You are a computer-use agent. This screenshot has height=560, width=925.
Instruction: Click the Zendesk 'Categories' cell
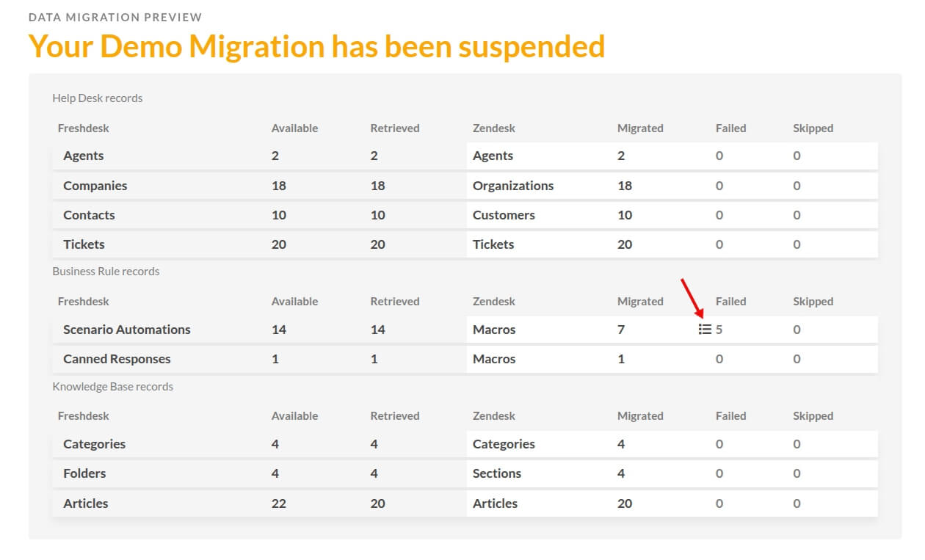(504, 444)
